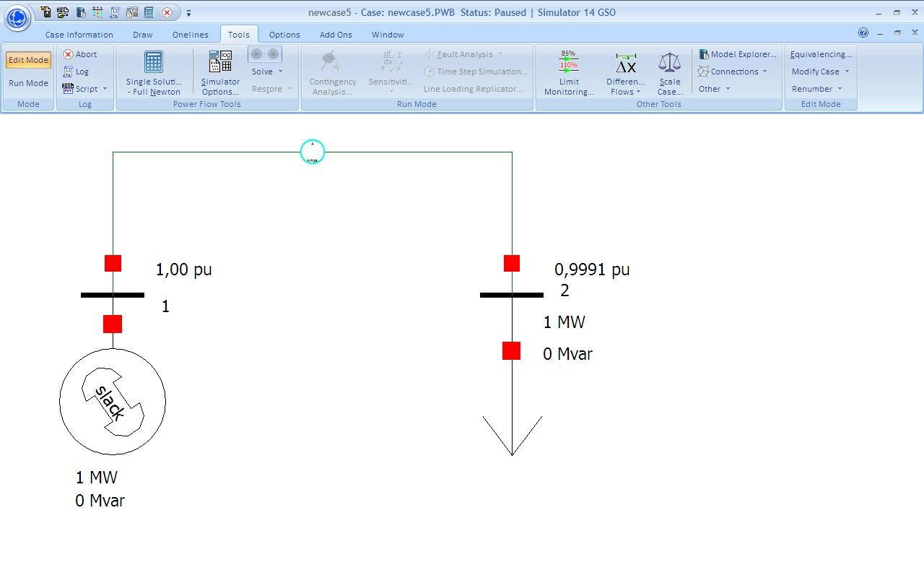
Task: Select the Tools tab
Action: (x=239, y=35)
